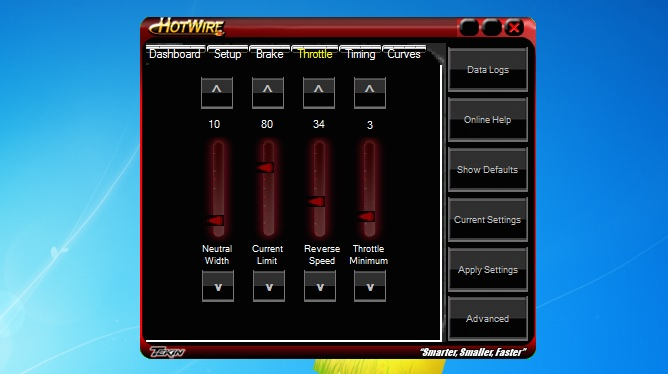The image size is (668, 374).
Task: Click the Neutral Width slider handle
Action: pyautogui.click(x=216, y=220)
